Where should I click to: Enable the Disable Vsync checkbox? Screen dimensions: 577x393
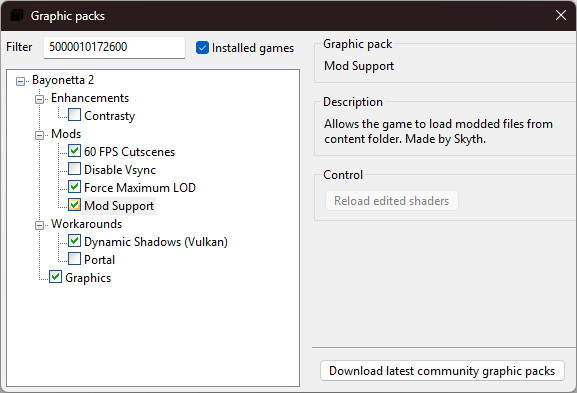pyautogui.click(x=74, y=169)
